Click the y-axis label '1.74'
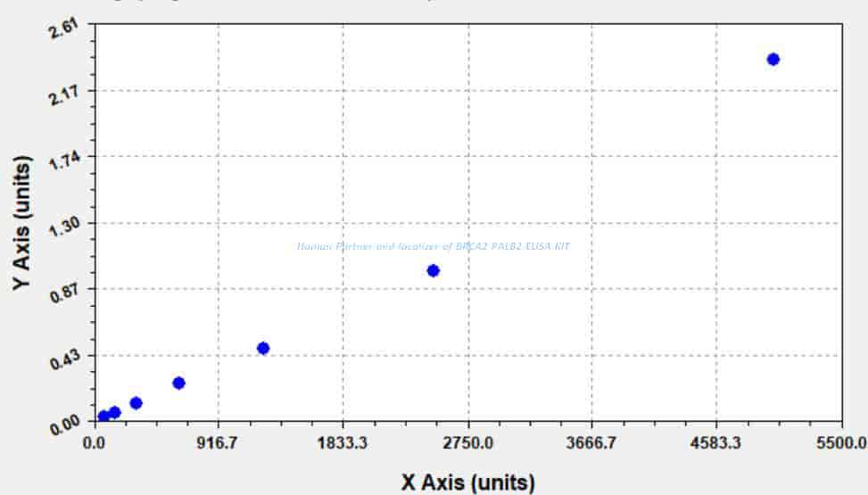Viewport: 868px width, 495px height. [64, 161]
